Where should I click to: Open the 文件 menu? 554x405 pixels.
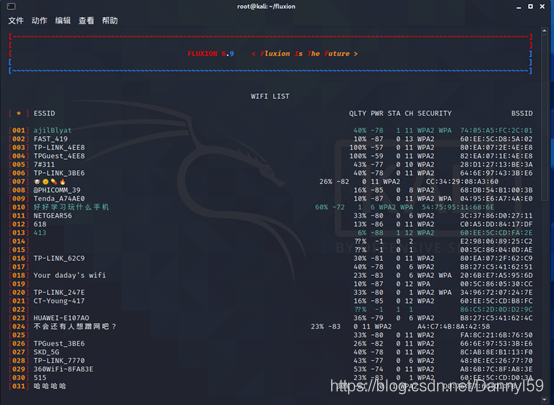(16, 21)
